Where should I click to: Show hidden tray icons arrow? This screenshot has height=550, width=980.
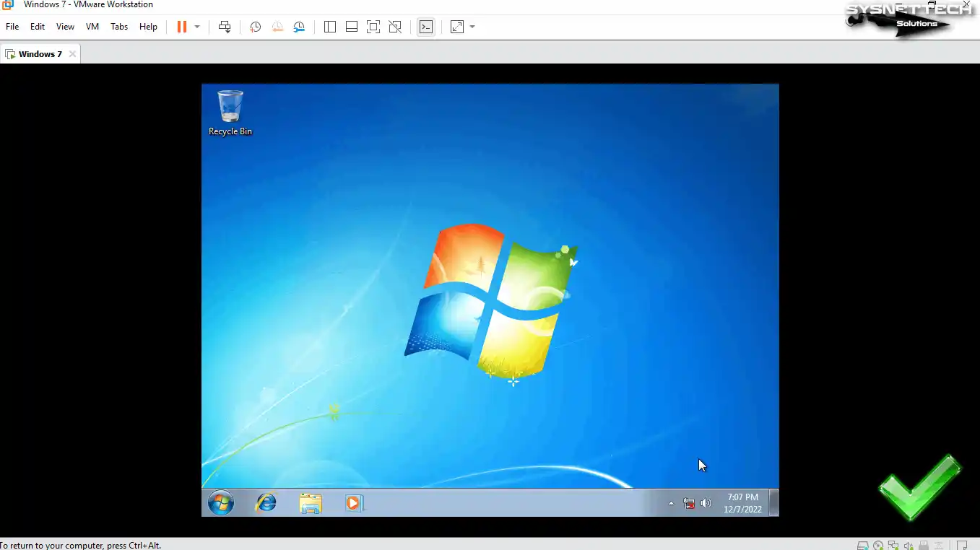671,503
